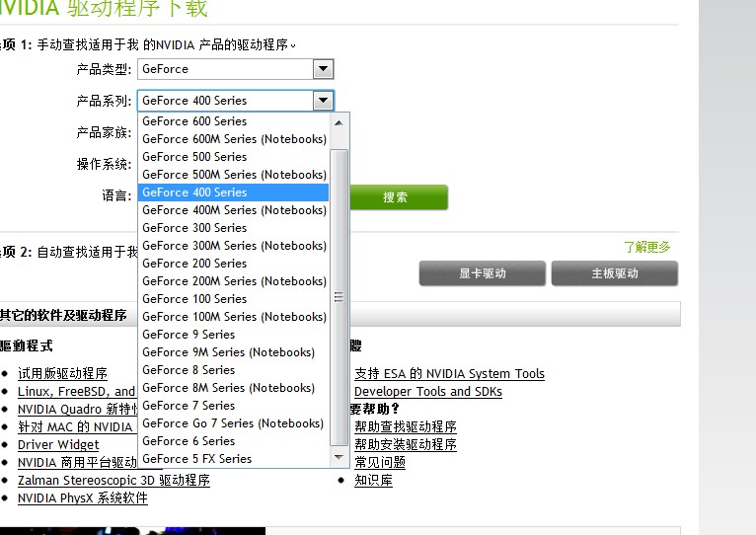Open the 产品类型 GeForce dropdown arrow

tap(323, 69)
